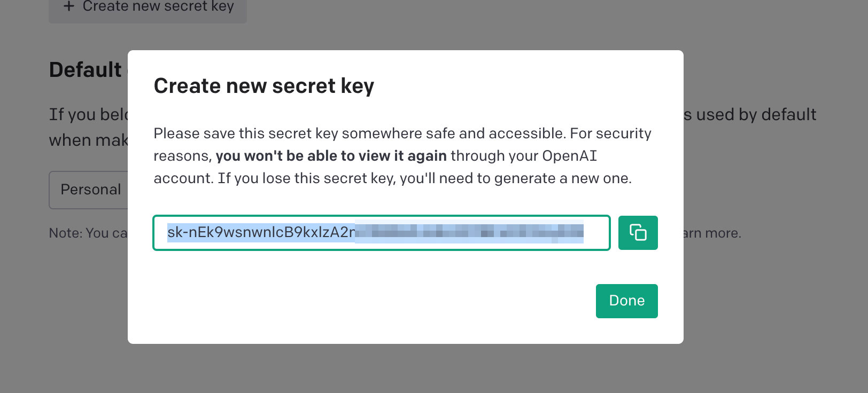Click the visible sk-nEk9 key text
Viewport: 868px width, 393px height.
coord(261,232)
